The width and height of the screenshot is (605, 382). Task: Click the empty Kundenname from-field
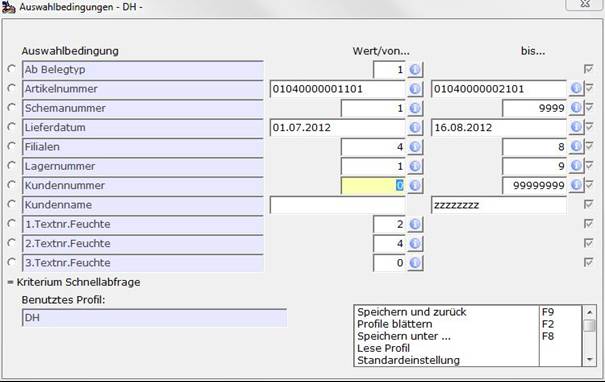[338, 205]
